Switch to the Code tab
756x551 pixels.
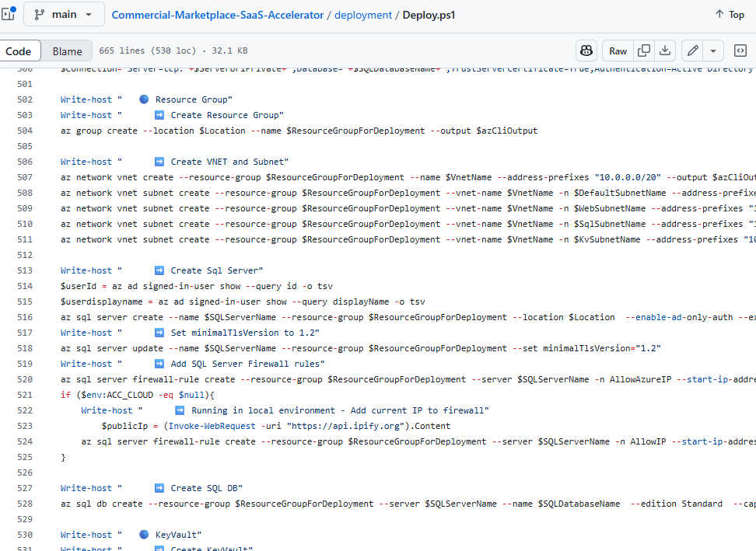coord(19,51)
